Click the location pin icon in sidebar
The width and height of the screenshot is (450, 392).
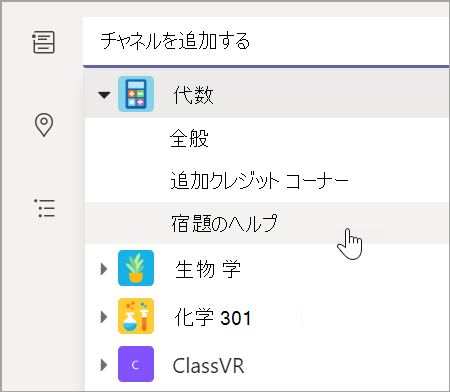(x=44, y=125)
